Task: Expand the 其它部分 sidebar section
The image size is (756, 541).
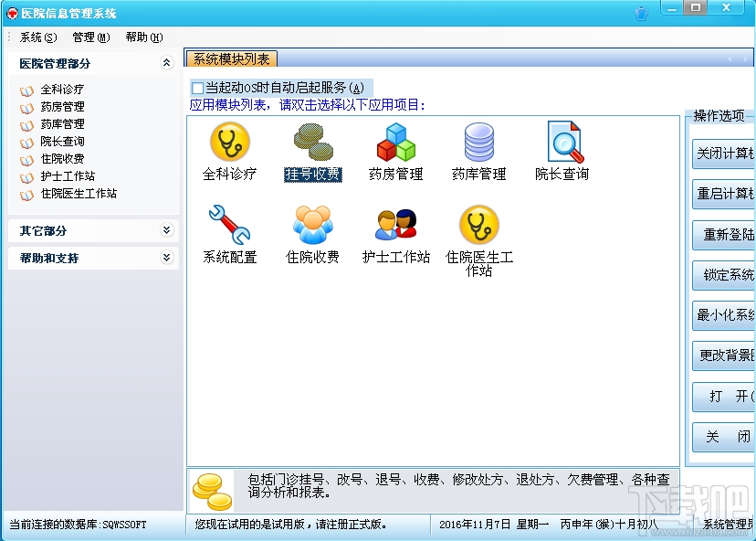Action: [x=166, y=230]
